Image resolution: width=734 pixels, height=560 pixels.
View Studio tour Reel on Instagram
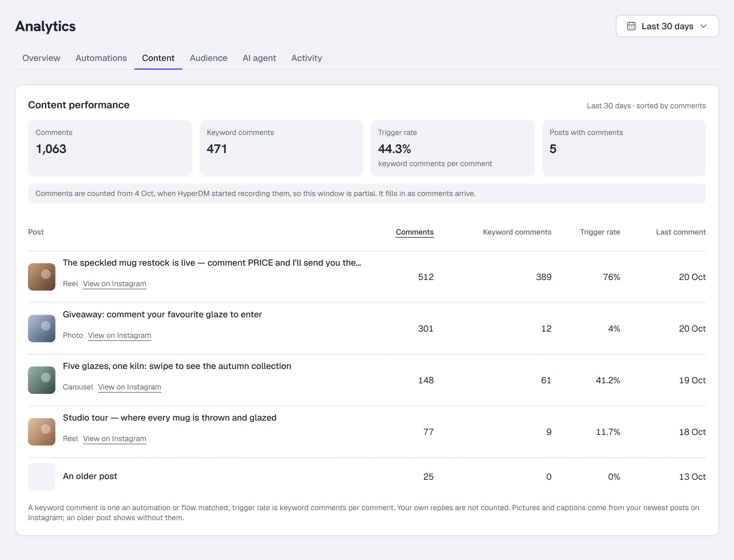click(x=115, y=439)
